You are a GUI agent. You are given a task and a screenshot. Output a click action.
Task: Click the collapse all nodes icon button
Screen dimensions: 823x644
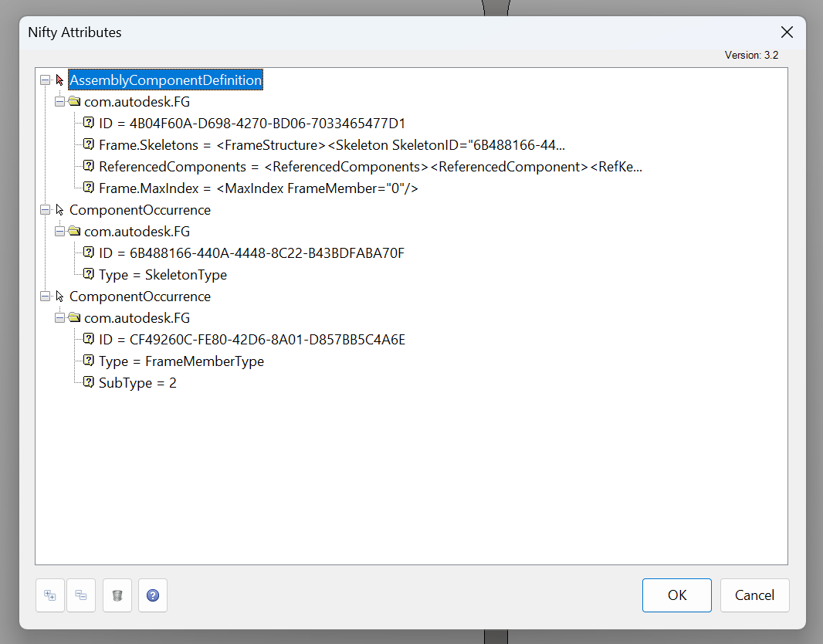pyautogui.click(x=81, y=595)
